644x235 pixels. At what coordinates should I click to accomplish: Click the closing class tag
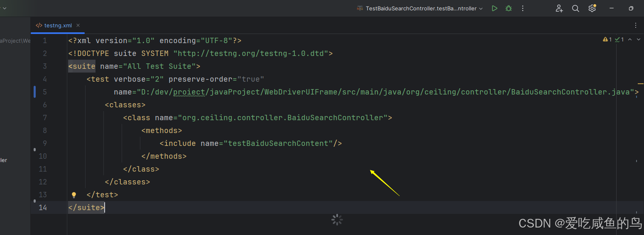(x=141, y=169)
